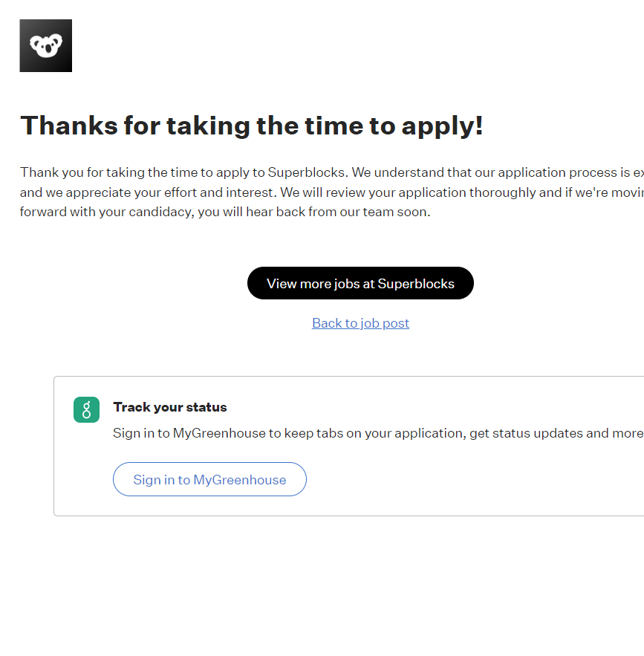Click the Superblocks koala logo
The width and height of the screenshot is (644, 656).
(x=45, y=46)
